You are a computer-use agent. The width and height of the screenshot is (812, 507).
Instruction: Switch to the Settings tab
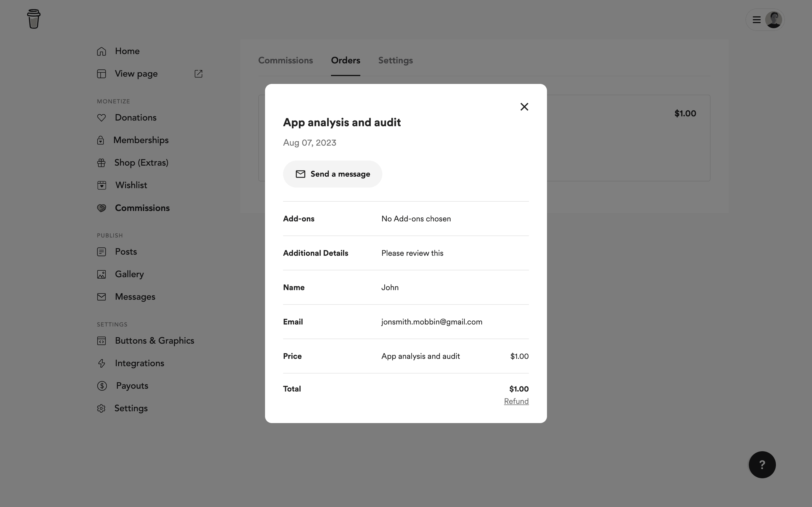tap(395, 60)
